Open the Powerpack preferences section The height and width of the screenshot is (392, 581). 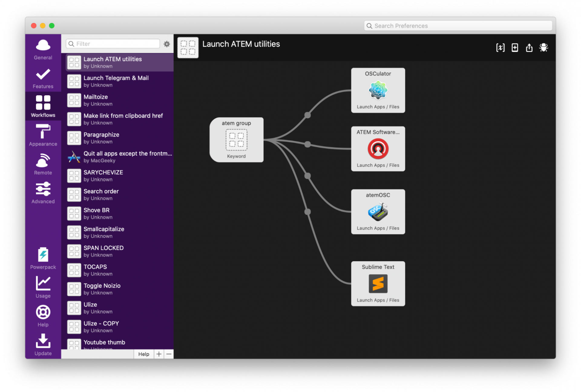[43, 258]
